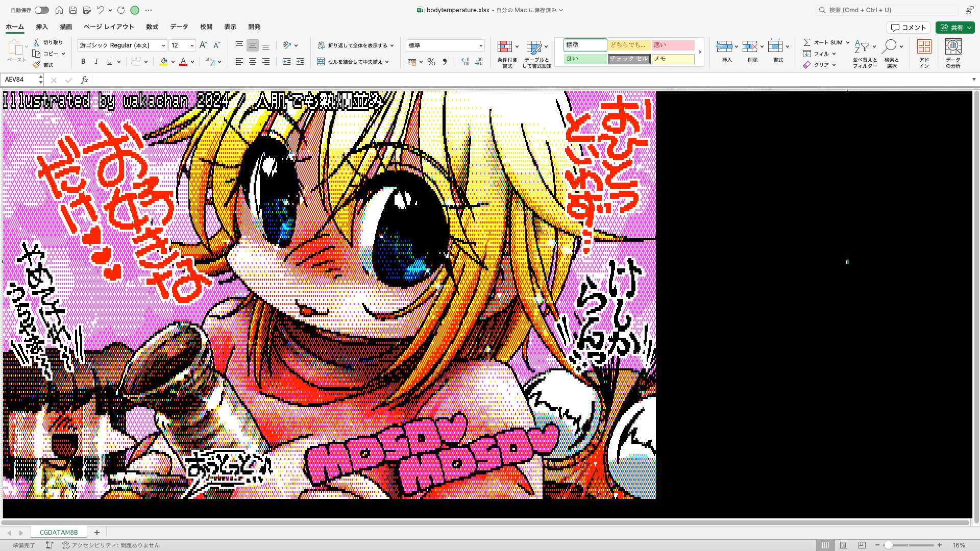Click the search field 検索
The width and height of the screenshot is (980, 551).
coord(887,10)
